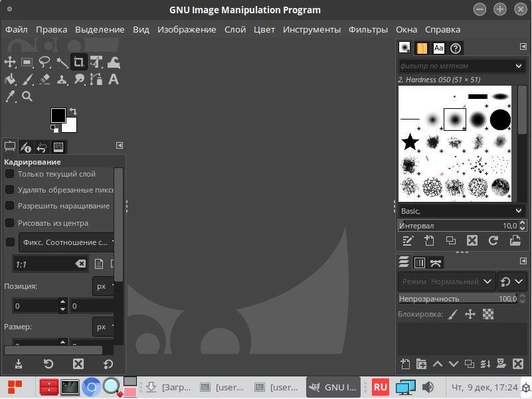The height and width of the screenshot is (399, 532).
Task: Expand the 'фильтр по меткам' tag filter dropdown
Action: click(519, 66)
